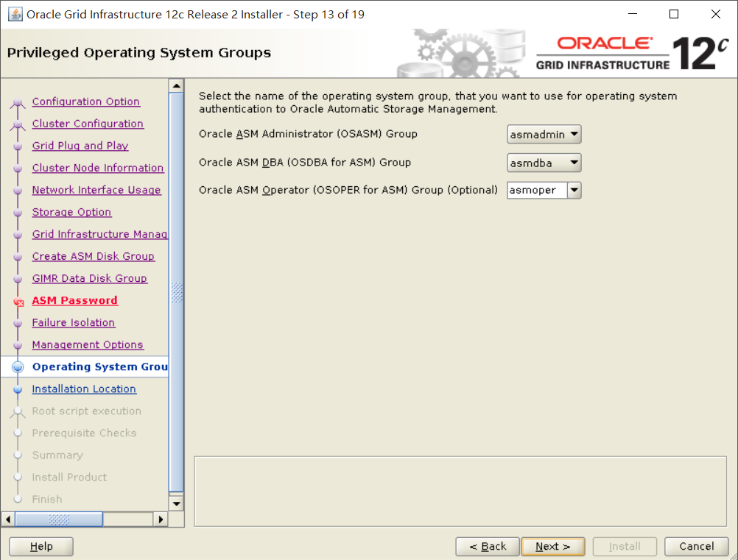
Task: Open the installer Help
Action: tap(41, 546)
